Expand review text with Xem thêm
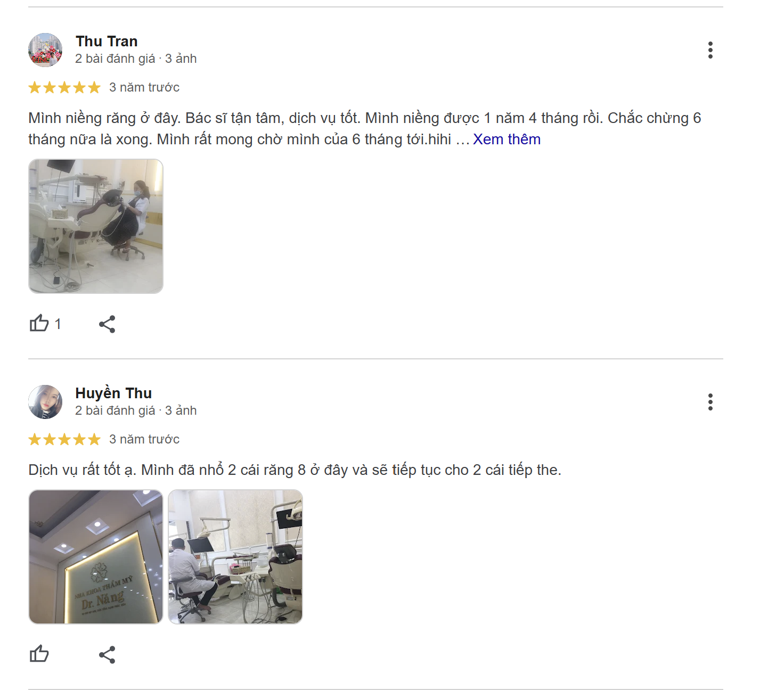 click(507, 139)
